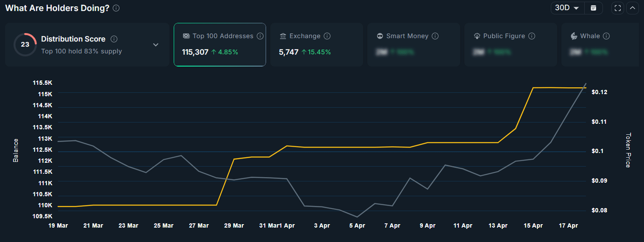Click the Public Figure info icon
This screenshot has width=644, height=242.
click(x=532, y=36)
